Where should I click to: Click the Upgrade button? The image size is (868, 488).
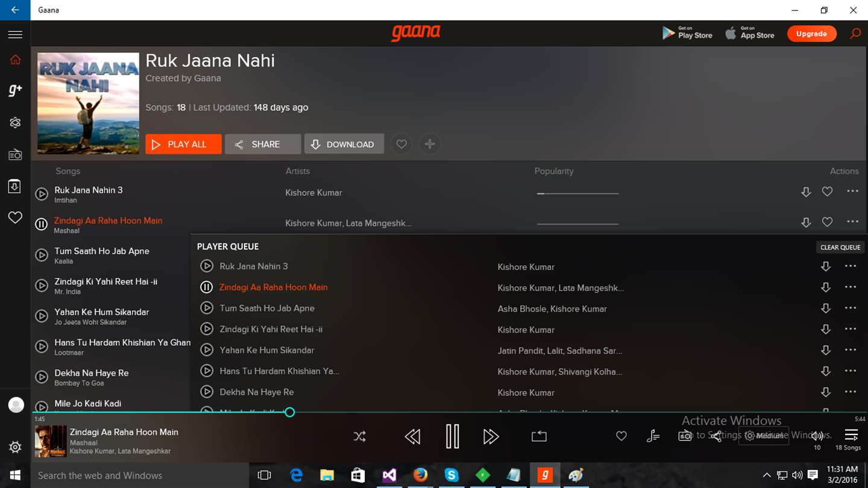[x=811, y=34]
